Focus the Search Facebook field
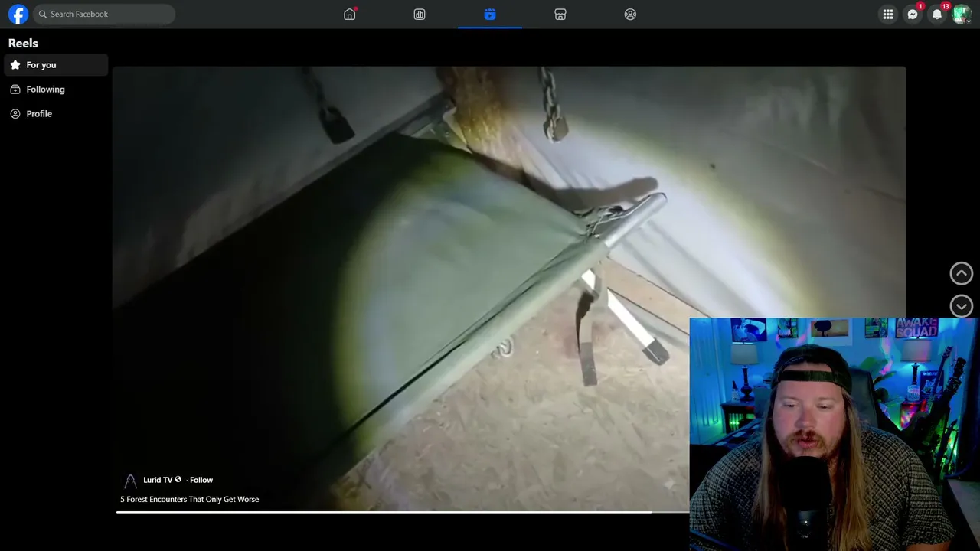The image size is (980, 551). pyautogui.click(x=104, y=14)
